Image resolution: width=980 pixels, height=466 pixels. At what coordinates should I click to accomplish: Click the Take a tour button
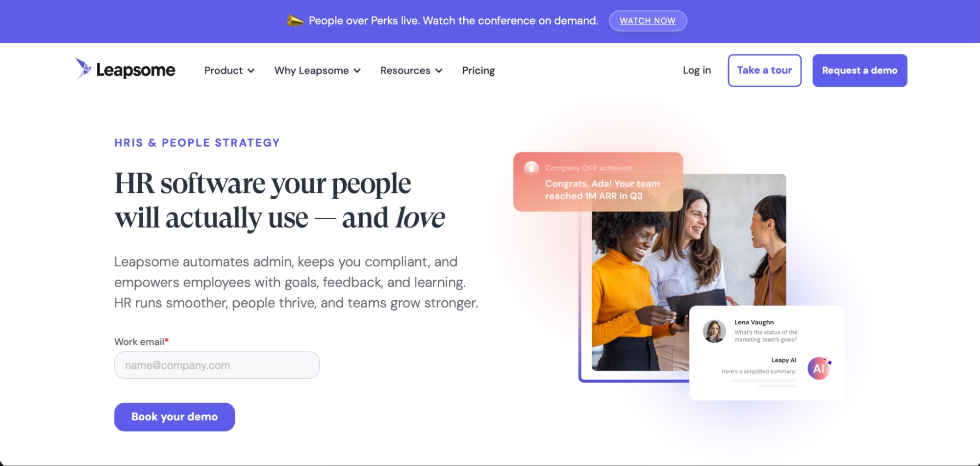tap(764, 71)
